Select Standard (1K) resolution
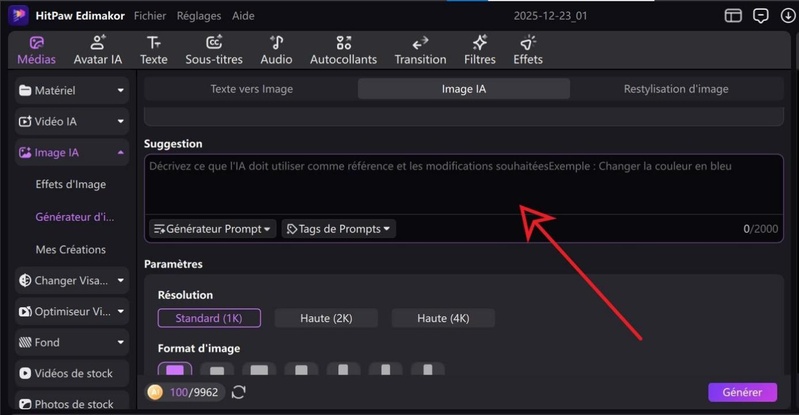Image resolution: width=799 pixels, height=415 pixels. pos(209,318)
